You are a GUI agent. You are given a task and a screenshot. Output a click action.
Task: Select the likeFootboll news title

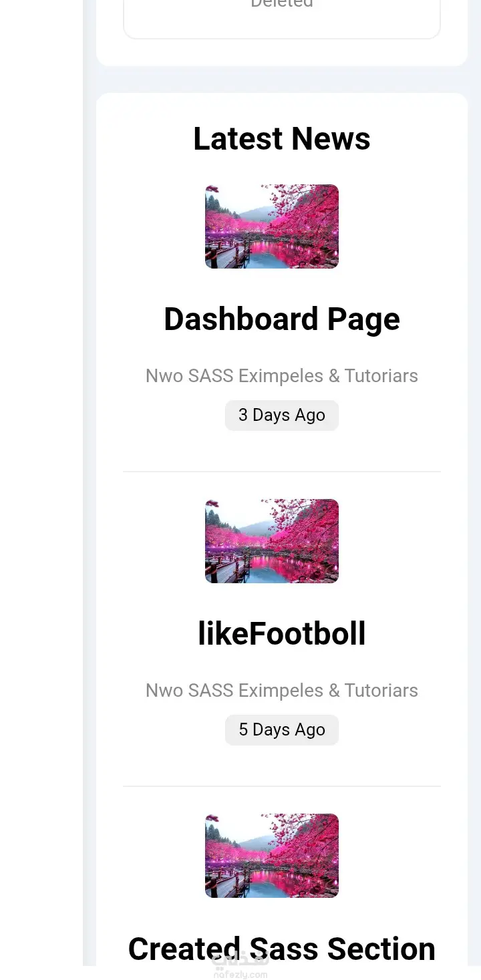click(x=282, y=633)
